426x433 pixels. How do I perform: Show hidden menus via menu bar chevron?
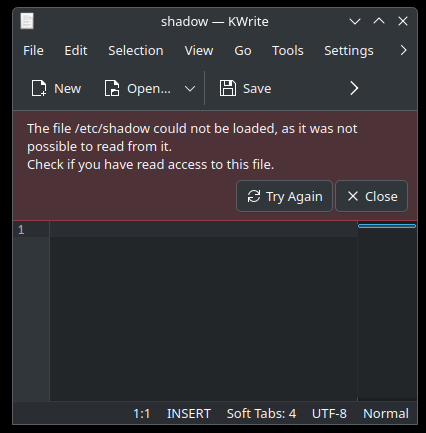pos(403,51)
